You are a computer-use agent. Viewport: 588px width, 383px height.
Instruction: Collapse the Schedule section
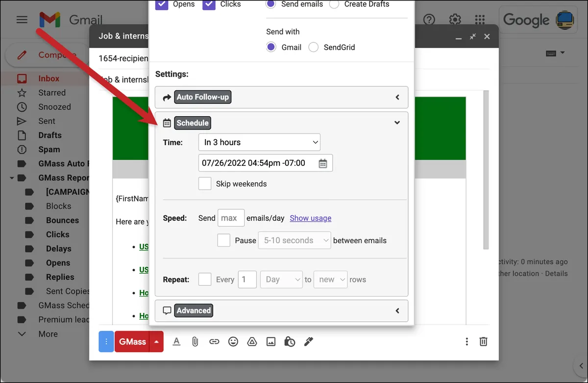click(x=397, y=123)
